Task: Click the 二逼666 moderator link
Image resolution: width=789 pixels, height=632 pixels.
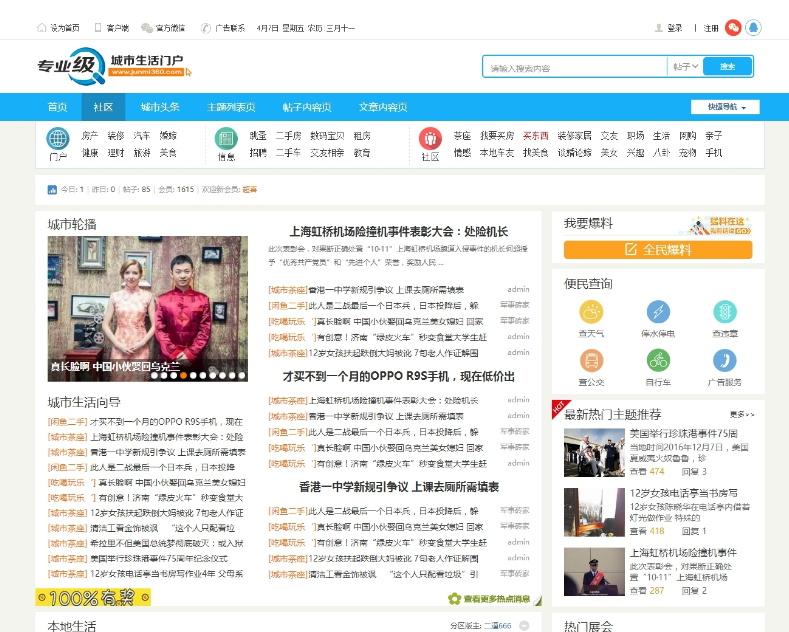Action: coord(498,625)
